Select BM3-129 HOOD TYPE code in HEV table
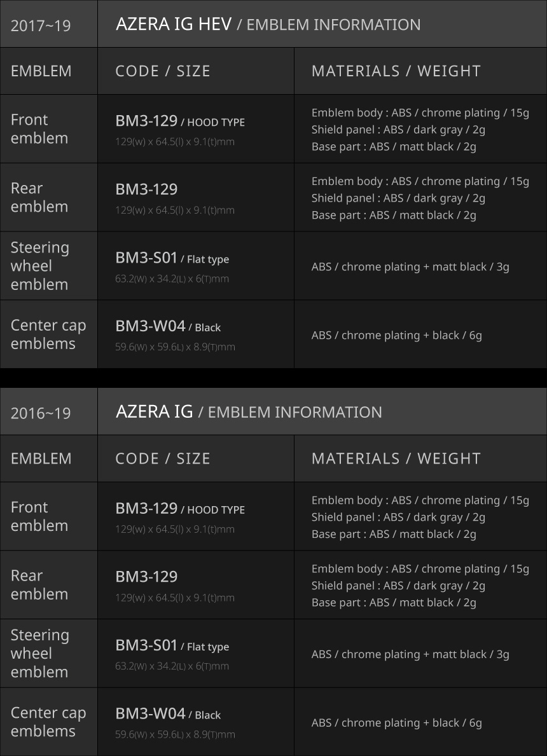 pos(179,121)
